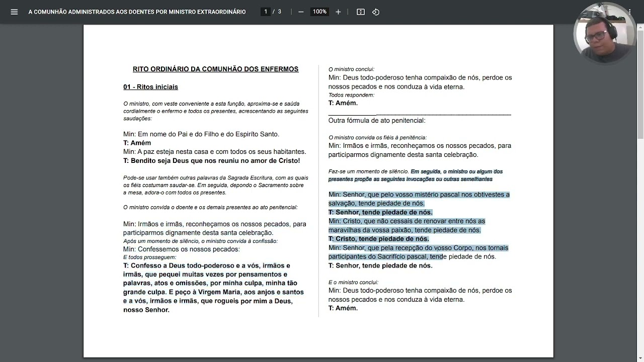Open the PDF viewer sidebar menu
644x362 pixels.
pyautogui.click(x=14, y=12)
